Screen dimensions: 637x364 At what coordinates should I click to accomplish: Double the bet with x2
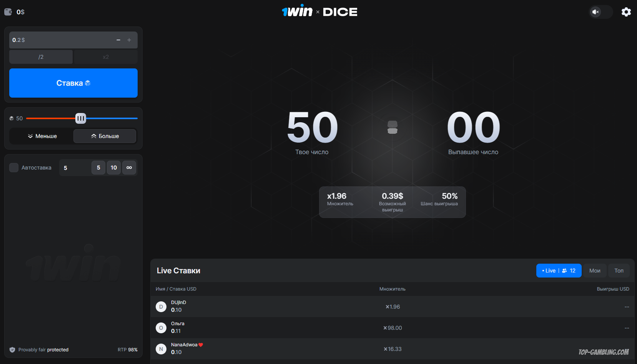click(x=106, y=57)
